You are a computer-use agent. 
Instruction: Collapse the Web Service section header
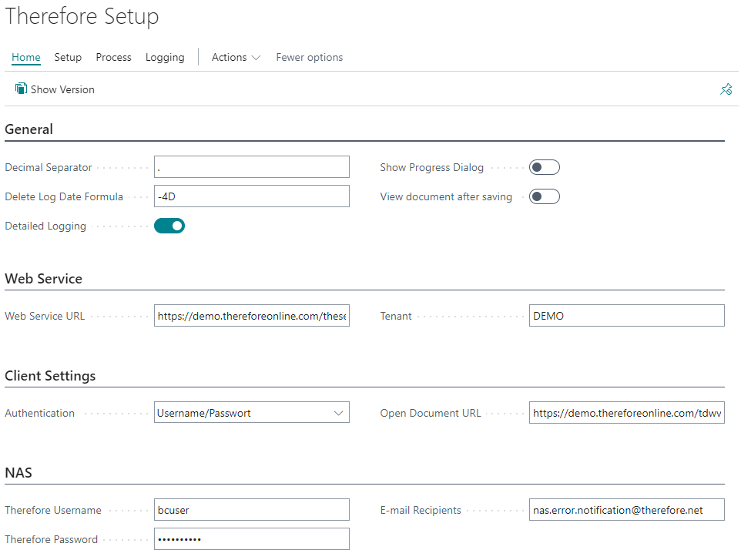pos(44,279)
